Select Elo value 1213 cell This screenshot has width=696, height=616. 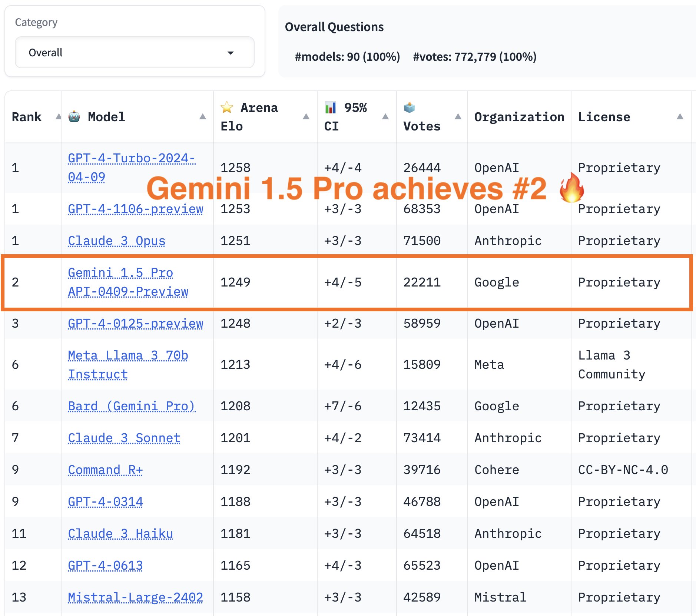coord(235,365)
